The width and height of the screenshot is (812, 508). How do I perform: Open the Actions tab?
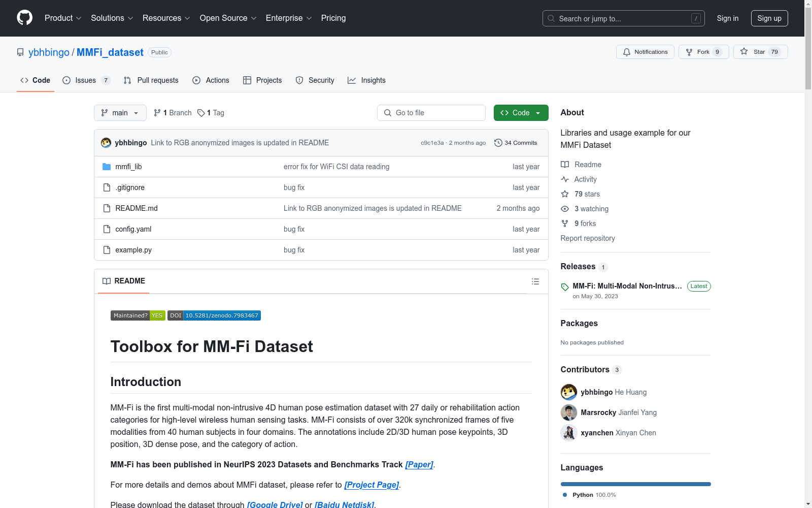[211, 80]
